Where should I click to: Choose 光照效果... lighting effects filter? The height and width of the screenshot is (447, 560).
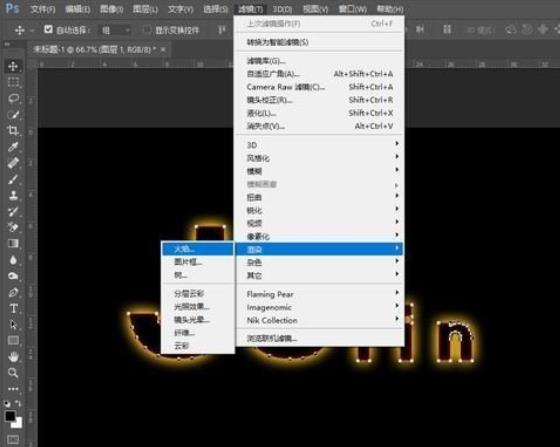pyautogui.click(x=198, y=306)
